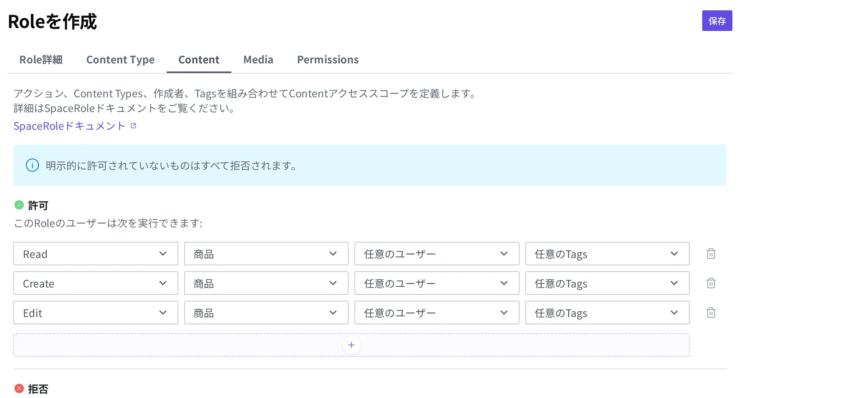Switch to the Media tab
Image resolution: width=868 pixels, height=398 pixels.
[x=258, y=60]
